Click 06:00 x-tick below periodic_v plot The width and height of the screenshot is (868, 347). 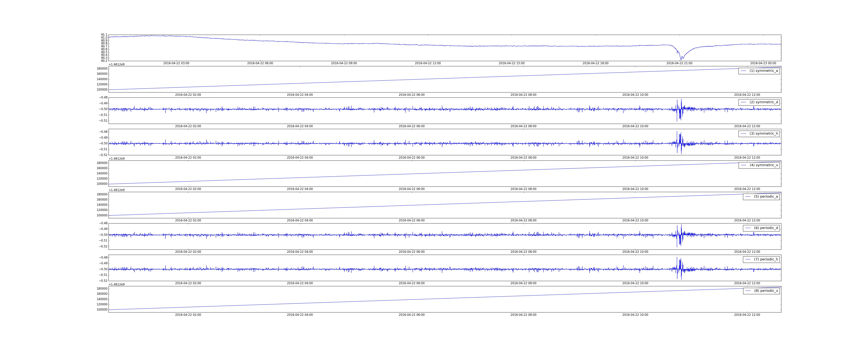tap(412, 315)
